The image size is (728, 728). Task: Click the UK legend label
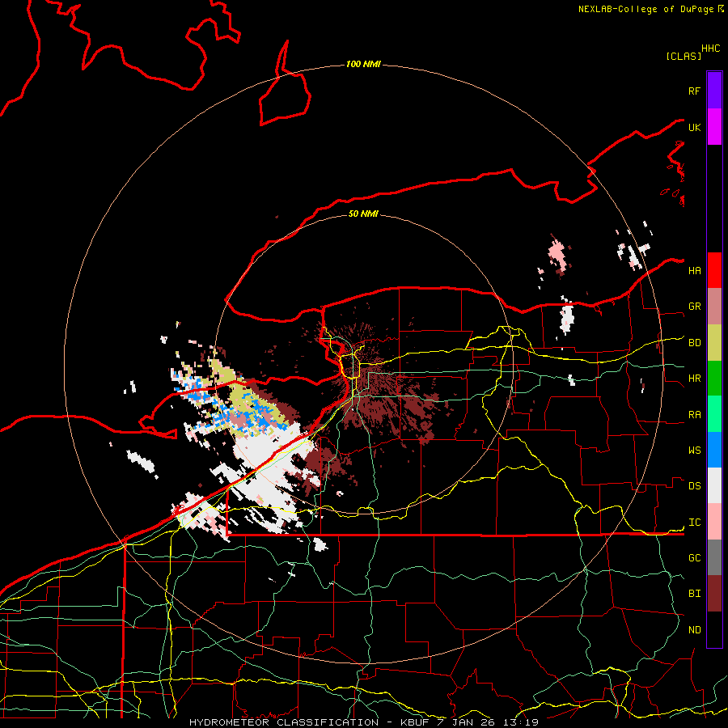click(x=694, y=127)
